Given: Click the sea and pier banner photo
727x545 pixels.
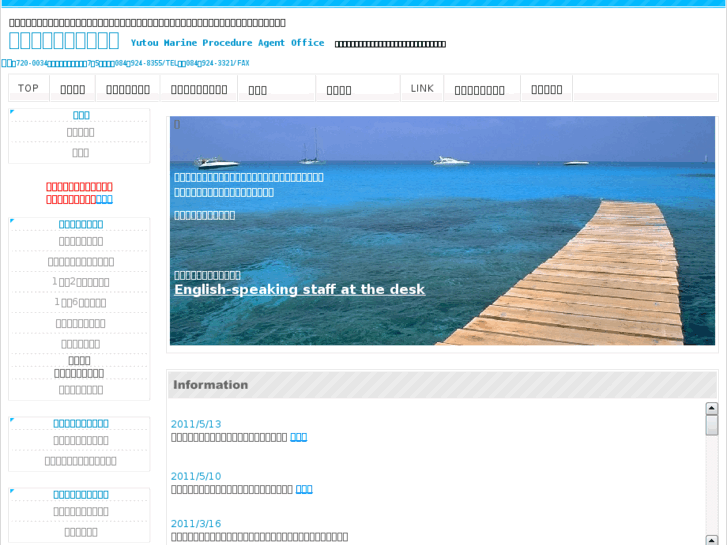Looking at the screenshot, I should (x=442, y=231).
